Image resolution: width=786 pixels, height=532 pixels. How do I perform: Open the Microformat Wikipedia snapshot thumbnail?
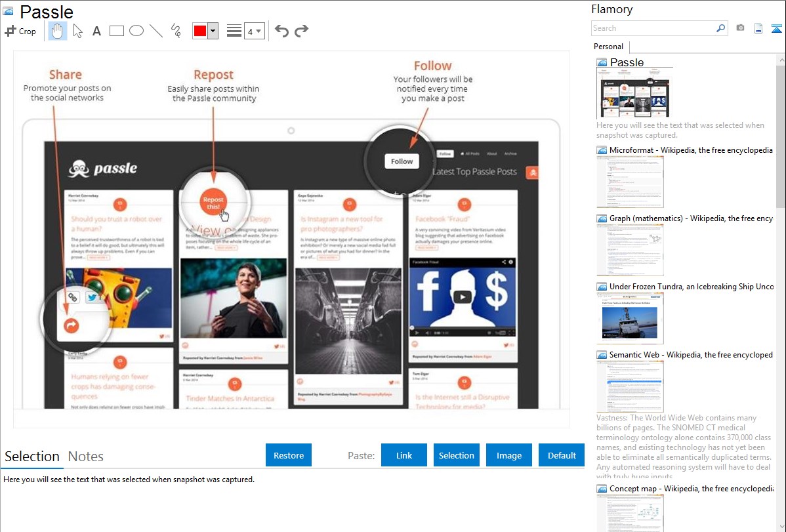(630, 182)
